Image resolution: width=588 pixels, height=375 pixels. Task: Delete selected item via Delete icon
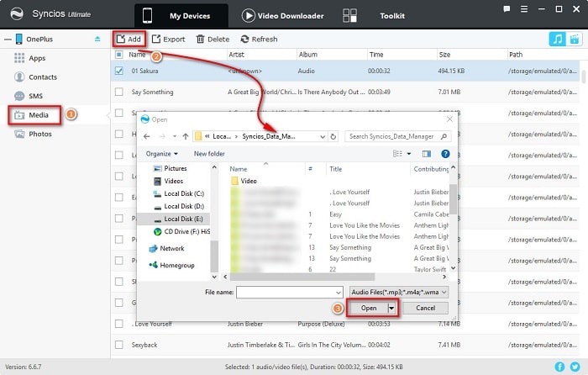coord(212,39)
